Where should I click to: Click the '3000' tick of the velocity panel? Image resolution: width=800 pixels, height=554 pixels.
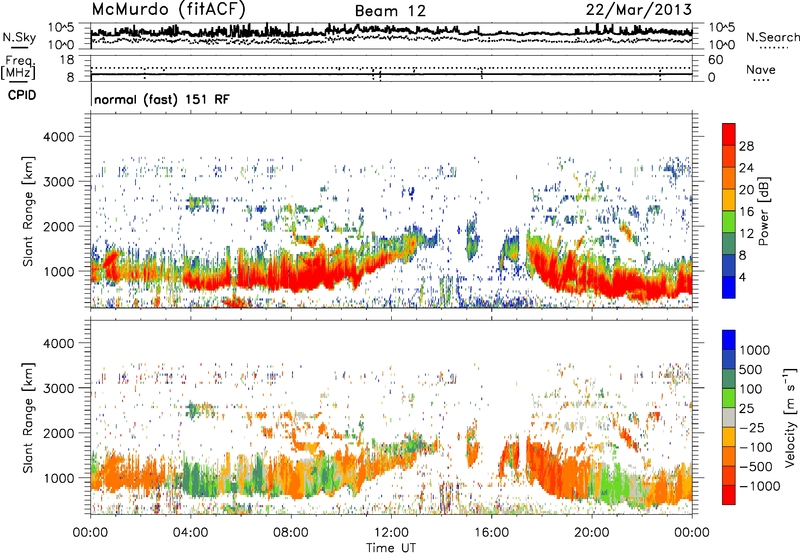pyautogui.click(x=58, y=388)
